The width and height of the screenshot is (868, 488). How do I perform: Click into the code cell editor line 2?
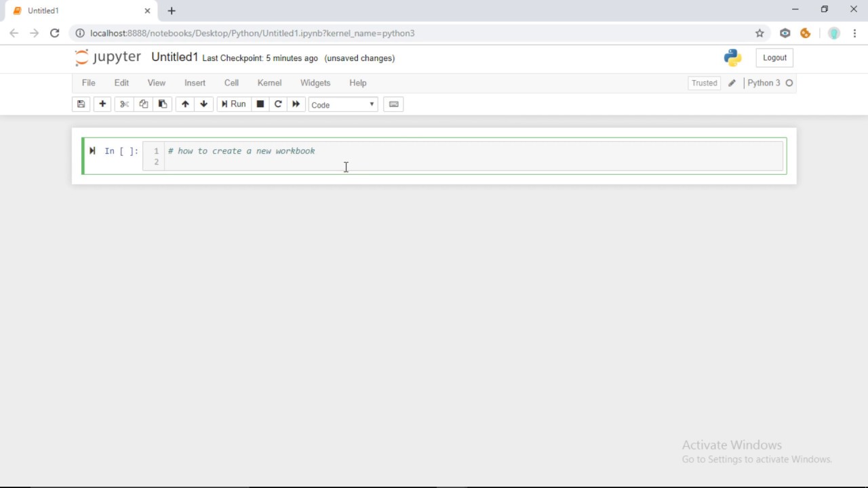pos(473,162)
